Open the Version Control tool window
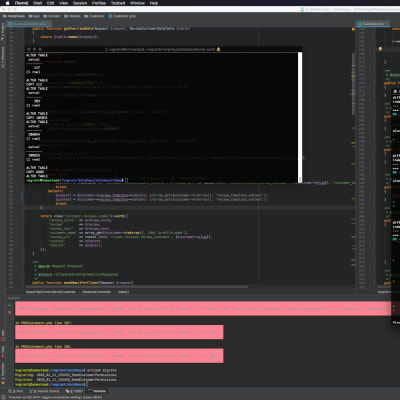The width and height of the screenshot is (400, 400). [44, 391]
